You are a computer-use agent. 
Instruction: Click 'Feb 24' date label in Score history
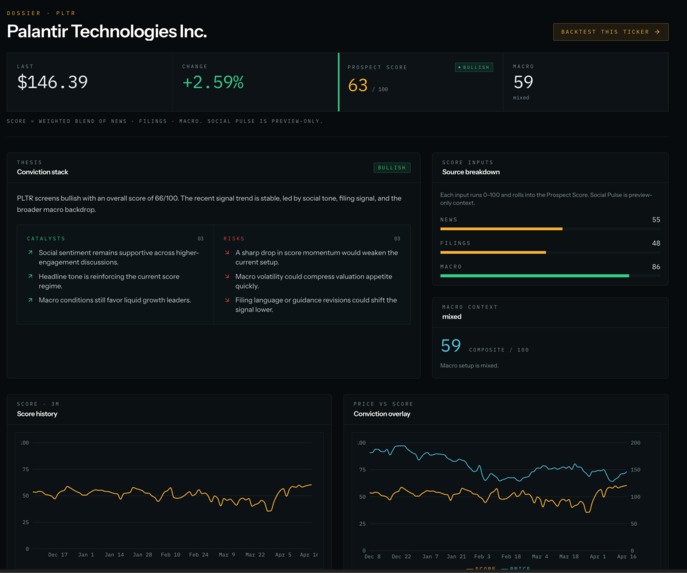198,555
